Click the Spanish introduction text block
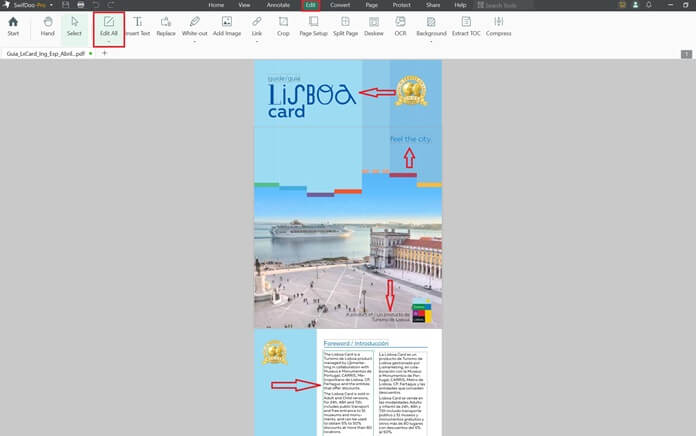This screenshot has height=436, width=696. pos(403,393)
